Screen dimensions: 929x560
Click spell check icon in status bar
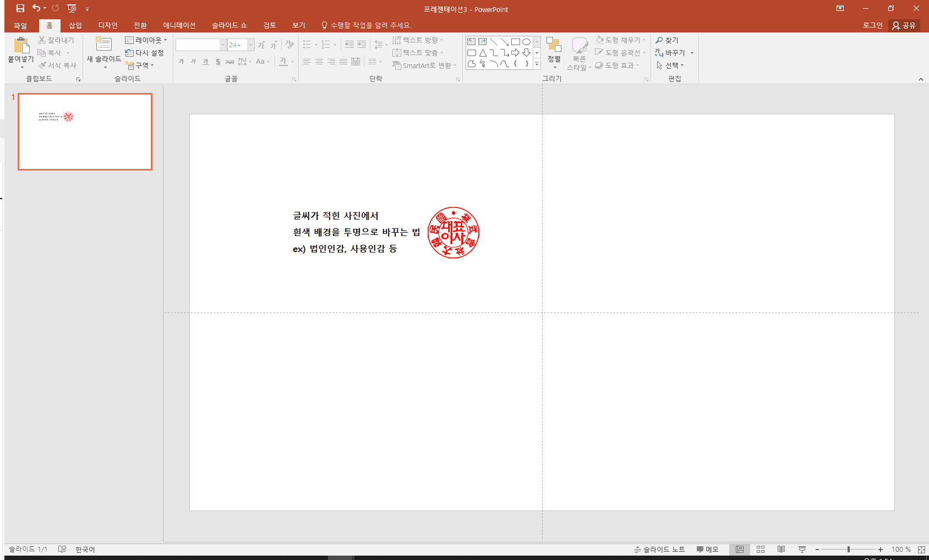pos(62,549)
